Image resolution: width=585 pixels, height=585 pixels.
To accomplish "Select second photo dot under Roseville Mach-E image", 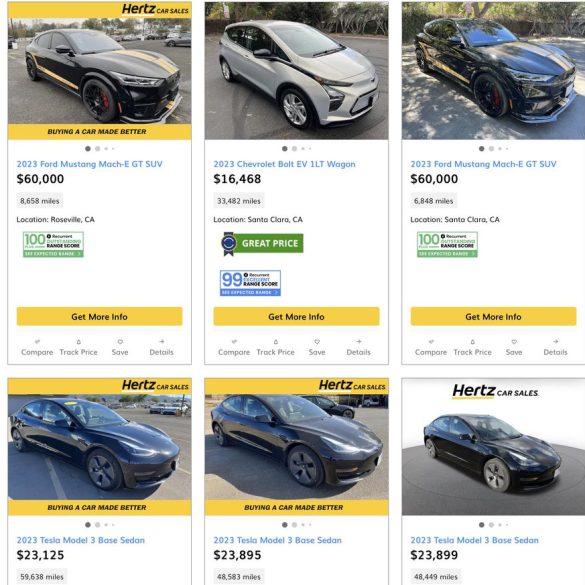I will pos(97,149).
